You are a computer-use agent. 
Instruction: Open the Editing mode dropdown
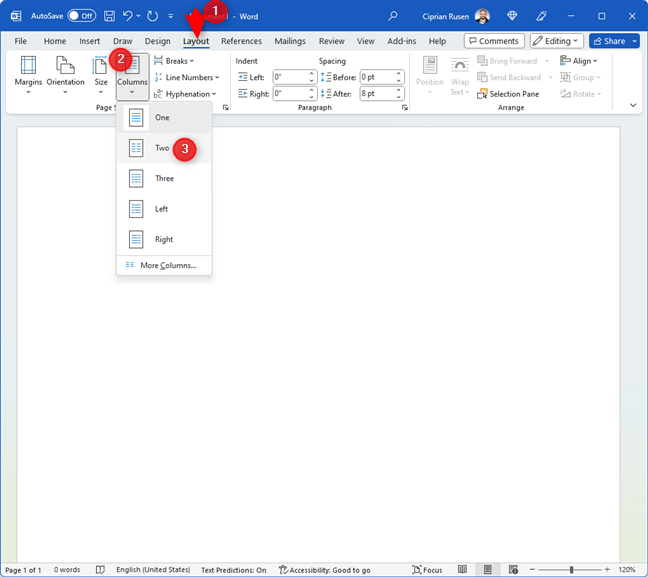(557, 41)
